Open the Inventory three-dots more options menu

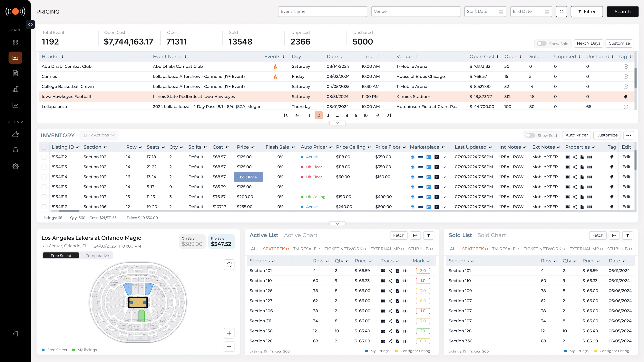tap(629, 135)
